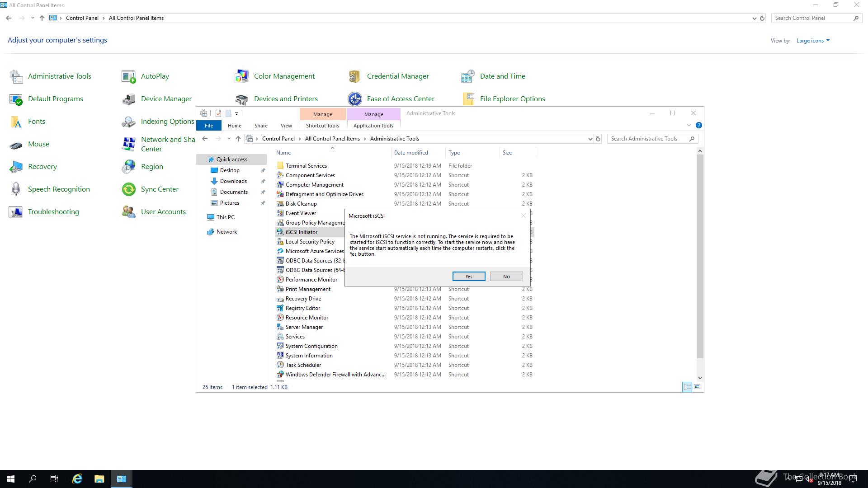Select Downloads in navigation pane
The image size is (868, 488).
(x=233, y=181)
